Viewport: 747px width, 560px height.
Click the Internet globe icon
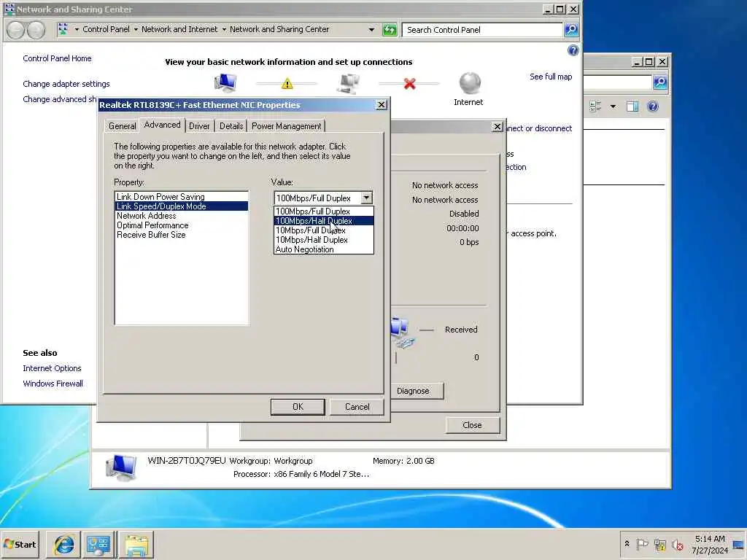470,83
